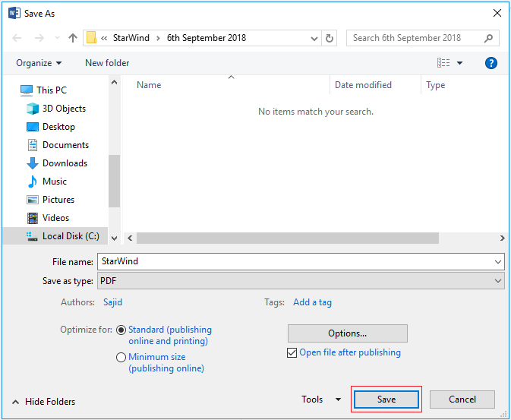
Task: Select Minimum size radio button
Action: pos(121,358)
